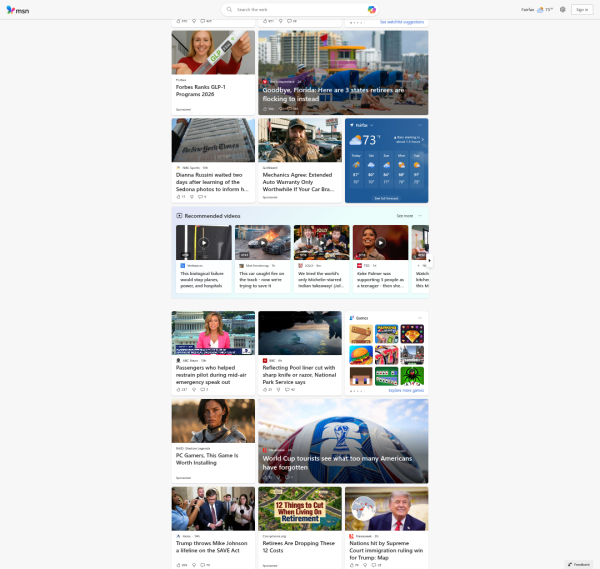Expand the Fairfax location dropdown in weather card
Viewport: 600px width, 569px height.
(x=372, y=125)
